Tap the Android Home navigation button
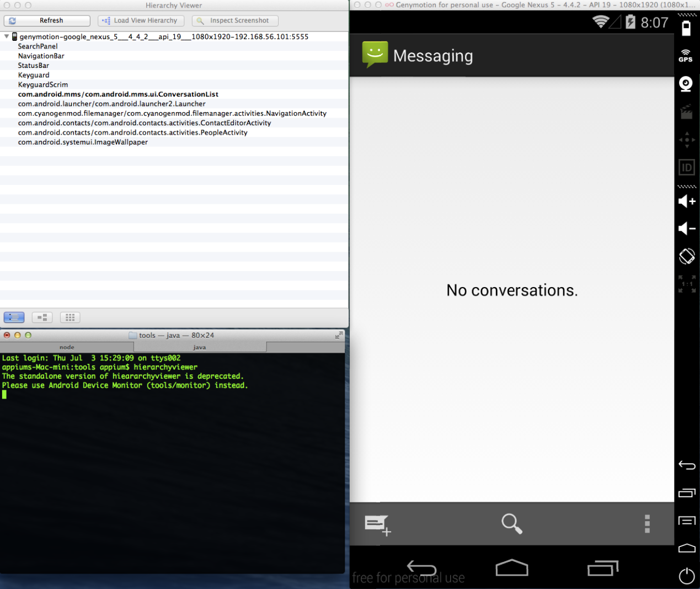The height and width of the screenshot is (589, 700). (x=512, y=567)
